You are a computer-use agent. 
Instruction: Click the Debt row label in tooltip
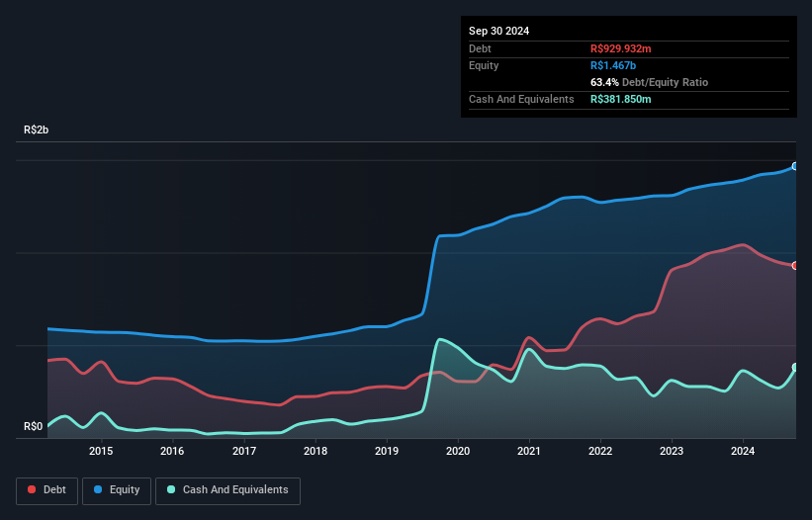pyautogui.click(x=480, y=48)
